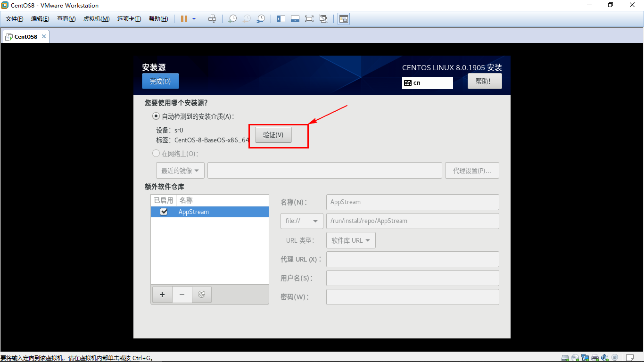Click the refresh repository list icon
The height and width of the screenshot is (362, 644).
click(x=202, y=295)
